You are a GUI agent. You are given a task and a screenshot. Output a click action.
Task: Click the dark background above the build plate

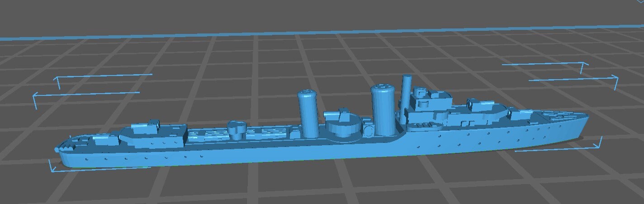(x=317, y=14)
